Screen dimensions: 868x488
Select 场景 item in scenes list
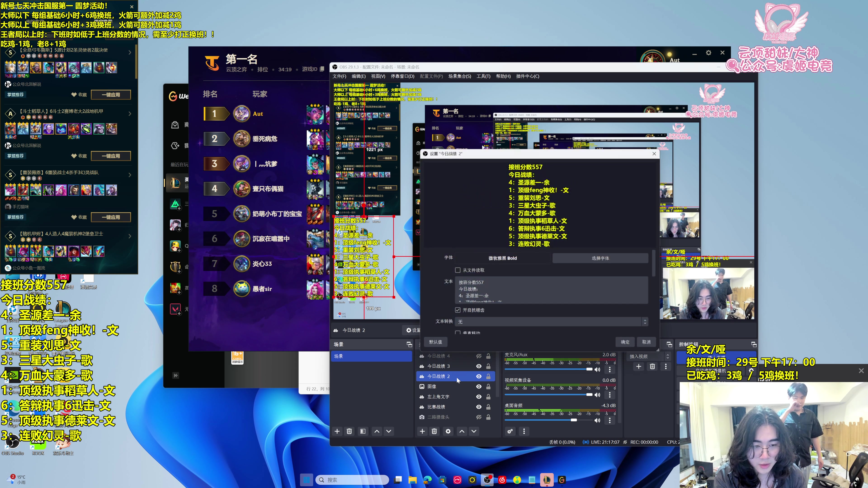click(x=372, y=356)
